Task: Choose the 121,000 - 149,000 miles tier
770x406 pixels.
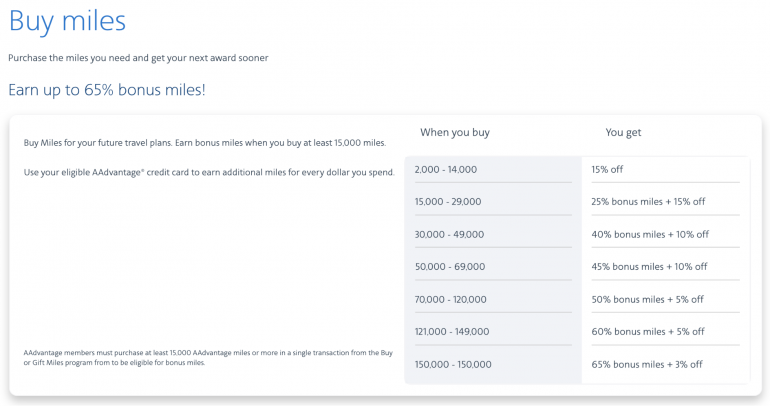Action: pyautogui.click(x=453, y=331)
